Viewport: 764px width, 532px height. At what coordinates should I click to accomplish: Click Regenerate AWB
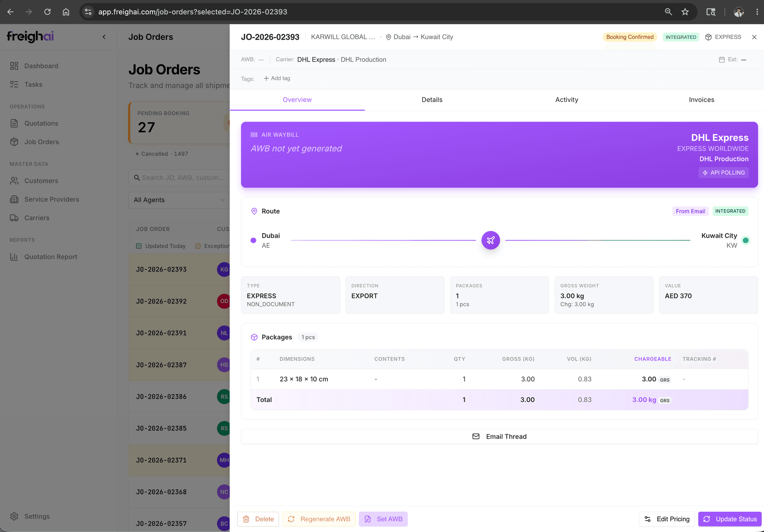pos(319,519)
